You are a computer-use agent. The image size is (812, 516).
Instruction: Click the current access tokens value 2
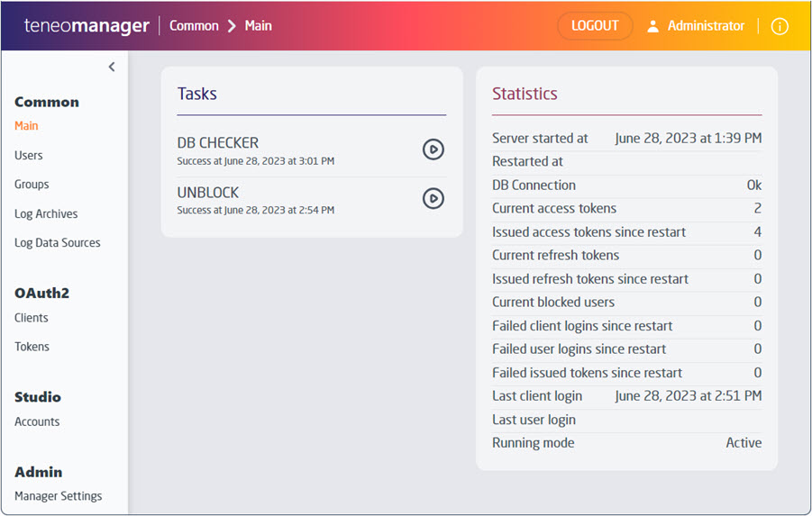coord(758,209)
